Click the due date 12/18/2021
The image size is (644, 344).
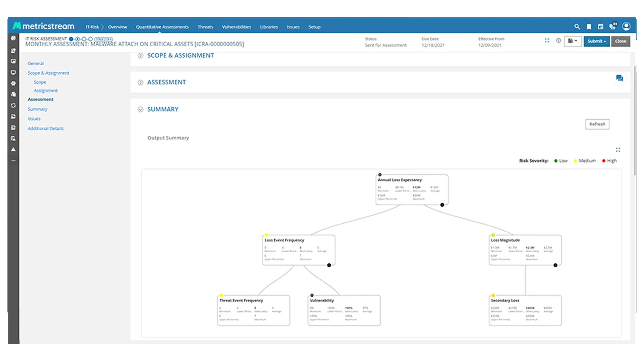[x=433, y=45]
